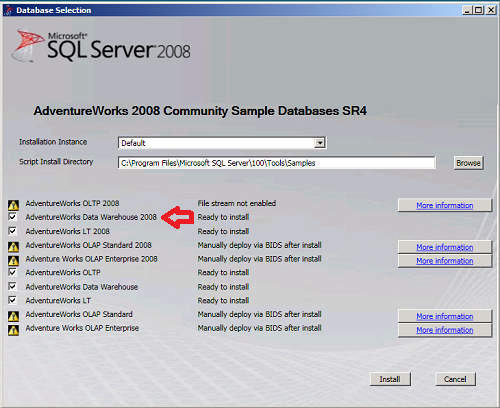The width and height of the screenshot is (500, 408).
Task: Close the Database Selection window
Action: (491, 10)
